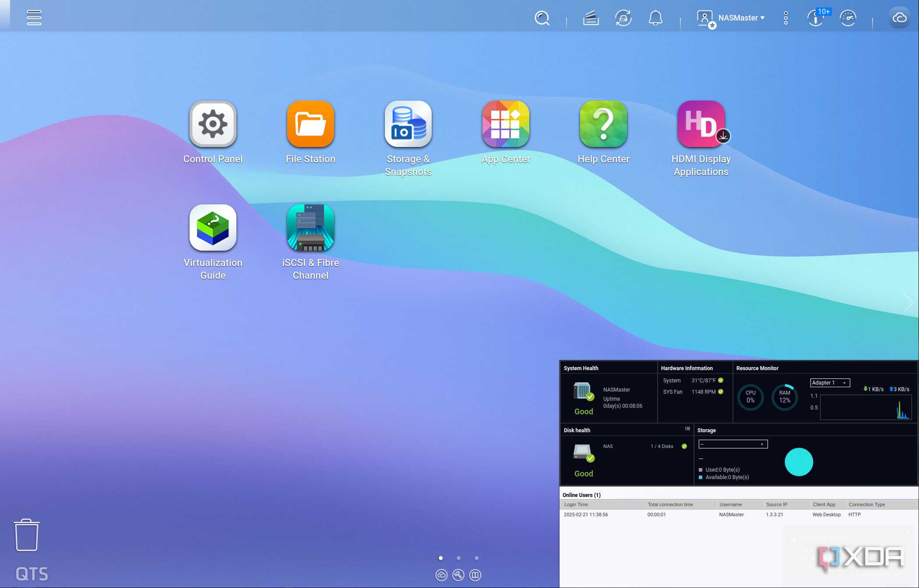Click the RAM 12% usage gauge
Viewport: 919px width, 588px height.
[x=784, y=397]
